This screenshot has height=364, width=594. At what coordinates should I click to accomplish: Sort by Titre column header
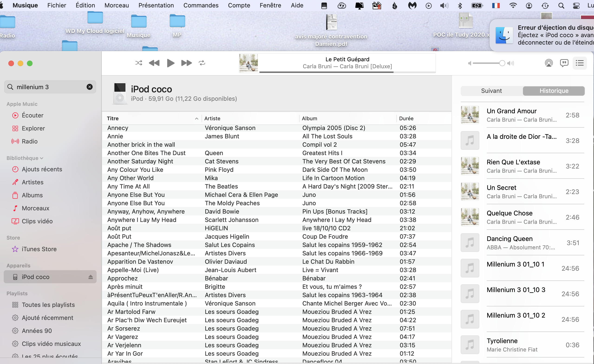(x=152, y=118)
